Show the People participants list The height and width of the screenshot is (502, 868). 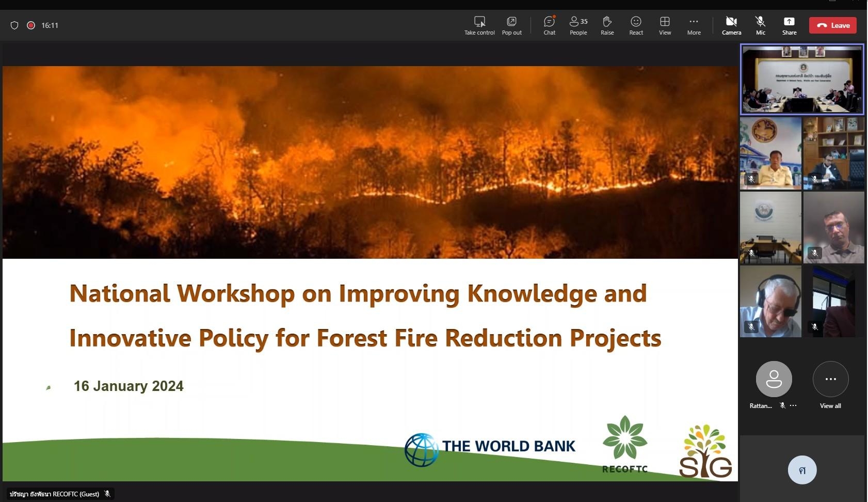click(578, 22)
